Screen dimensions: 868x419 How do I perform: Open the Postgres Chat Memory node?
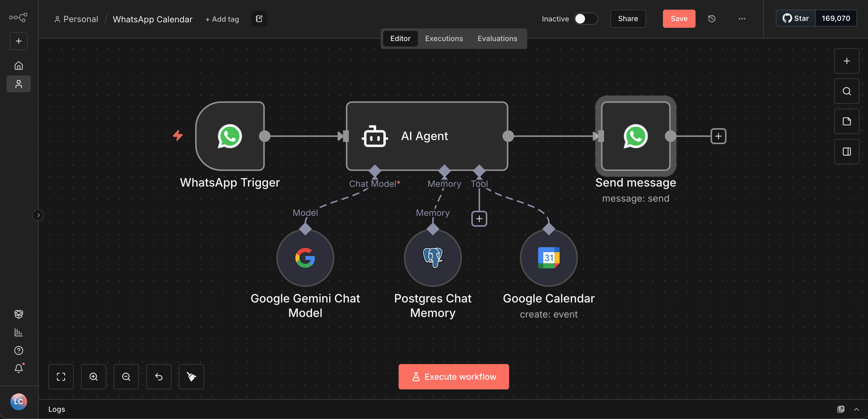(x=433, y=258)
